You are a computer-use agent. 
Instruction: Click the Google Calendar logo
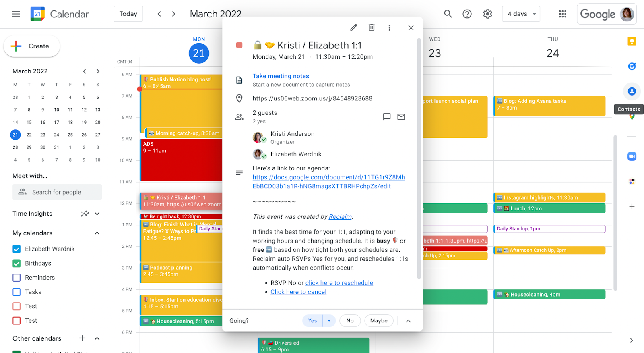(37, 14)
